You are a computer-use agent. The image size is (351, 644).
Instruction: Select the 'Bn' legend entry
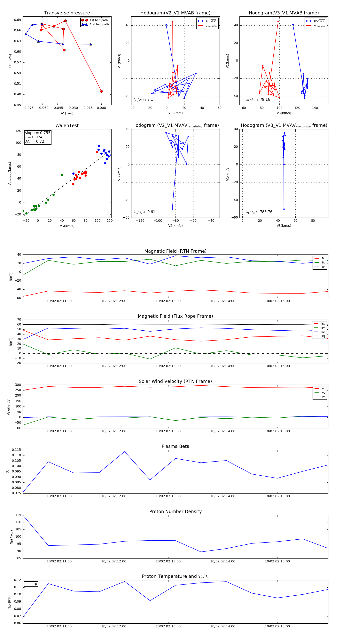320,267
